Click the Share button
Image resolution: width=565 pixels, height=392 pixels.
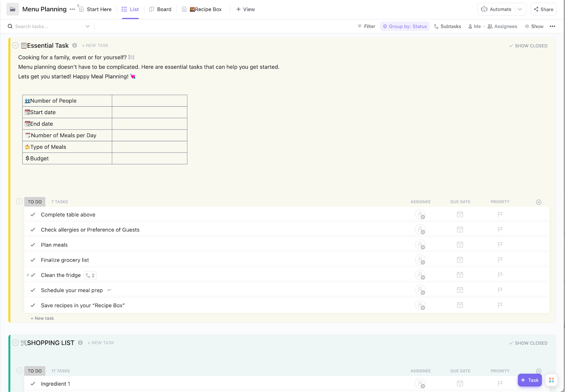[543, 9]
